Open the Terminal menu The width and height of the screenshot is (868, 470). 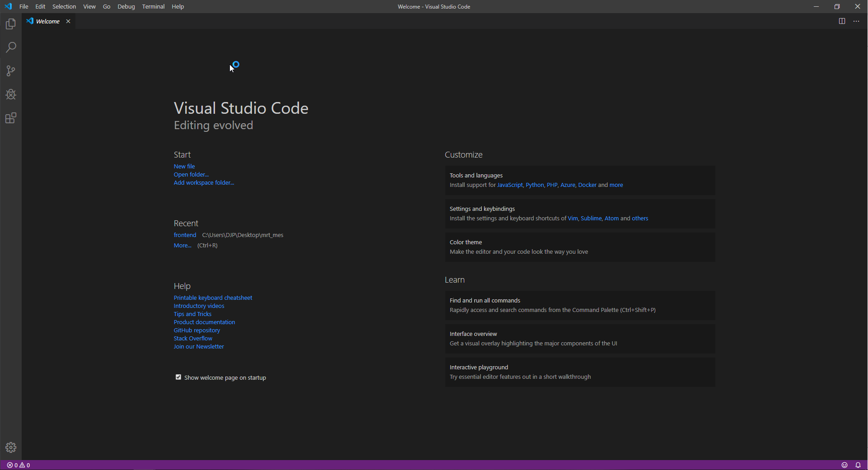[x=153, y=6]
